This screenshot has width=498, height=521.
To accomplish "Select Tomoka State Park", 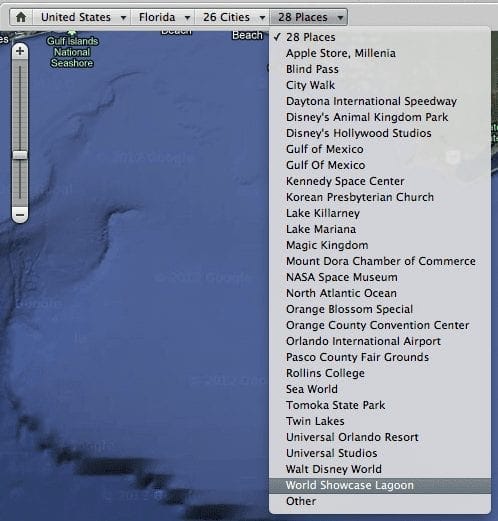I will coord(380,405).
